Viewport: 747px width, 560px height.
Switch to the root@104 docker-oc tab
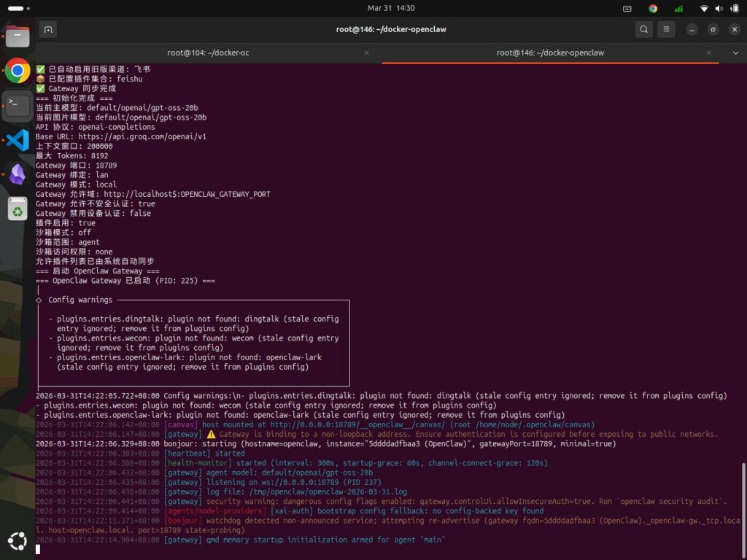(x=206, y=52)
